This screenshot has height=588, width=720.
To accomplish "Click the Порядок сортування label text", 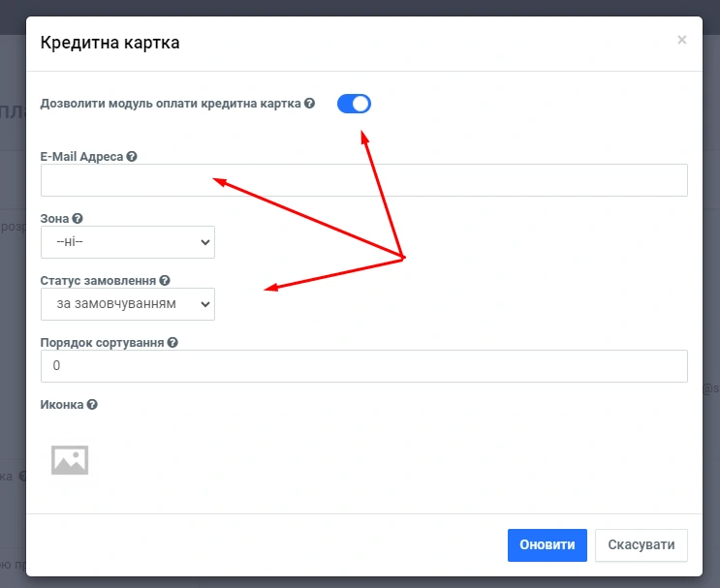I will 103,343.
